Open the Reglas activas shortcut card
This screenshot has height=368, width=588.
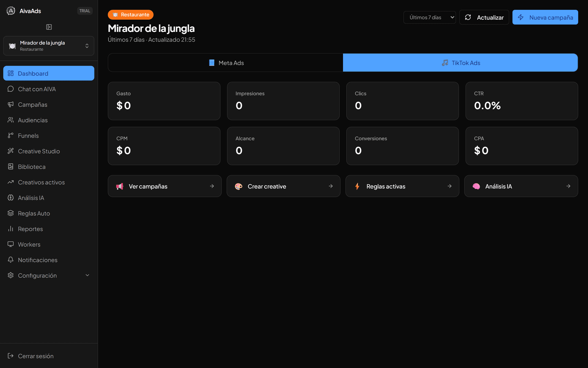[x=402, y=186]
